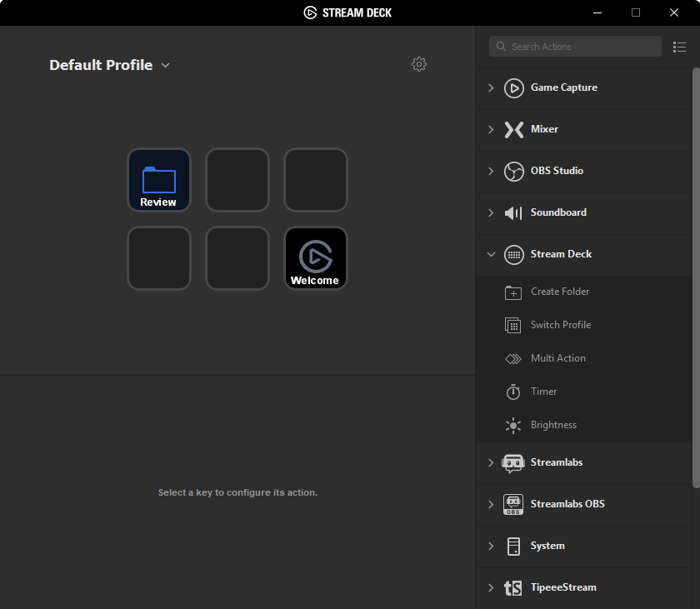
Task: Collapse the Stream Deck category
Action: (x=491, y=254)
